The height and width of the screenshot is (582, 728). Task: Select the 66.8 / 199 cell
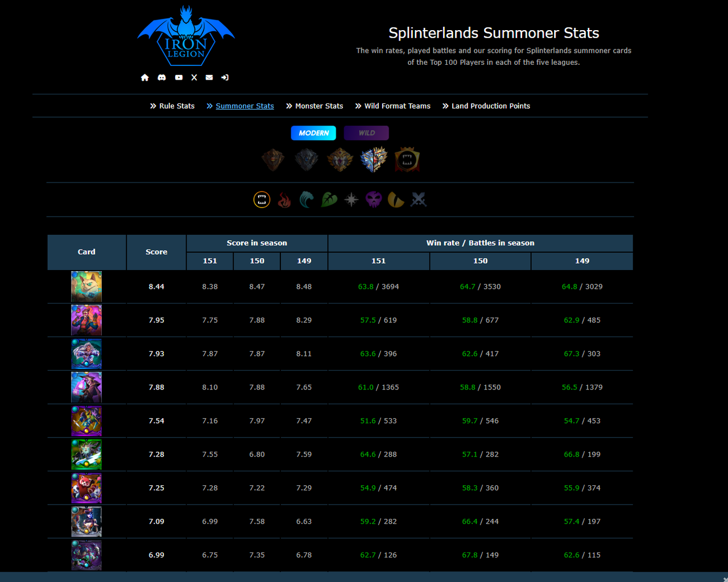pos(582,454)
